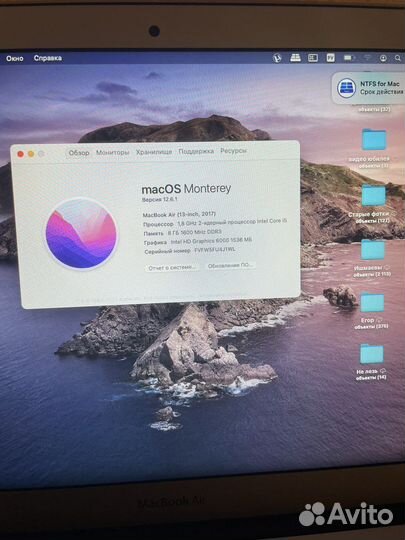Click the РУ keyboard language icon

330,58
